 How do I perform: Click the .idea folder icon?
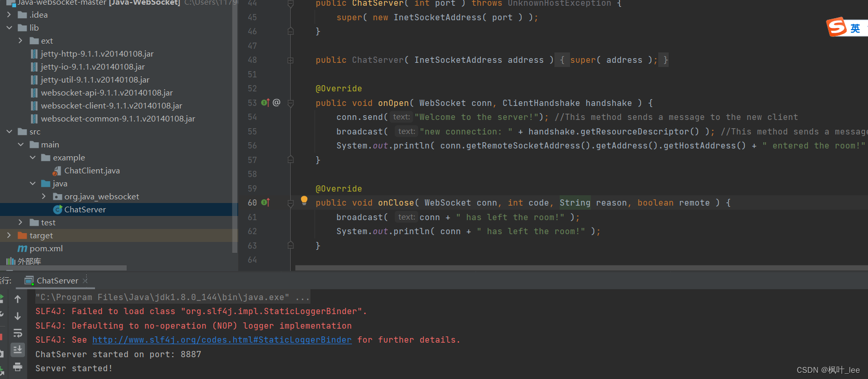pyautogui.click(x=22, y=15)
